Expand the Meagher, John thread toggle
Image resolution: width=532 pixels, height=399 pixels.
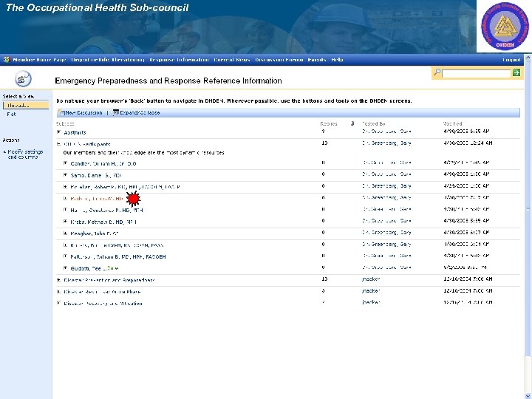[66, 233]
